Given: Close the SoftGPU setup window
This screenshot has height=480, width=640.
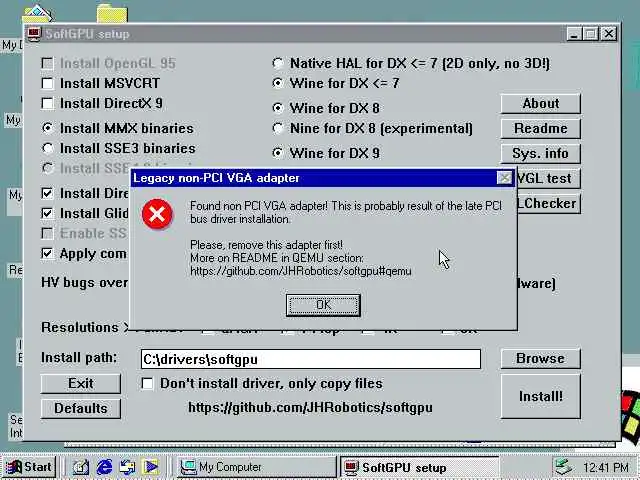Looking at the screenshot, I should [609, 33].
